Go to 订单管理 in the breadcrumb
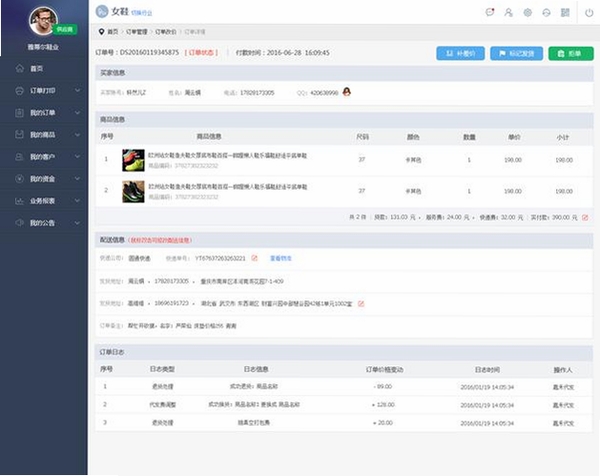The height and width of the screenshot is (476, 600). click(137, 32)
